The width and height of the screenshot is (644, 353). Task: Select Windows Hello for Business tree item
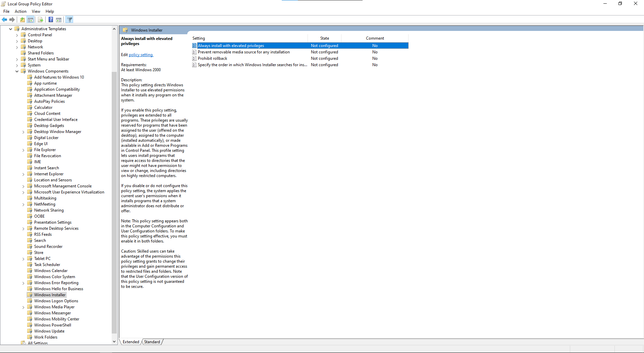point(59,289)
